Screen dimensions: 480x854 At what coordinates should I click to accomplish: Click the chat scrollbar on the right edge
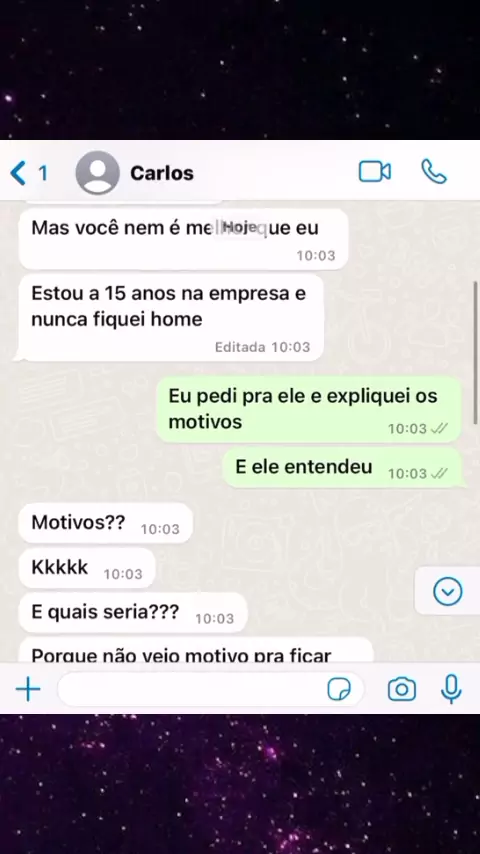tap(475, 352)
